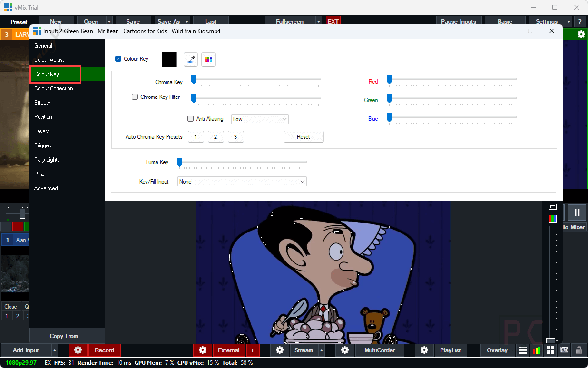Image resolution: width=588 pixels, height=368 pixels.
Task: Open the Advanced tab
Action: point(67,188)
